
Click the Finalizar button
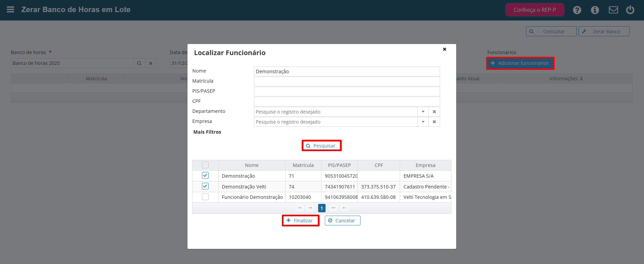click(300, 221)
